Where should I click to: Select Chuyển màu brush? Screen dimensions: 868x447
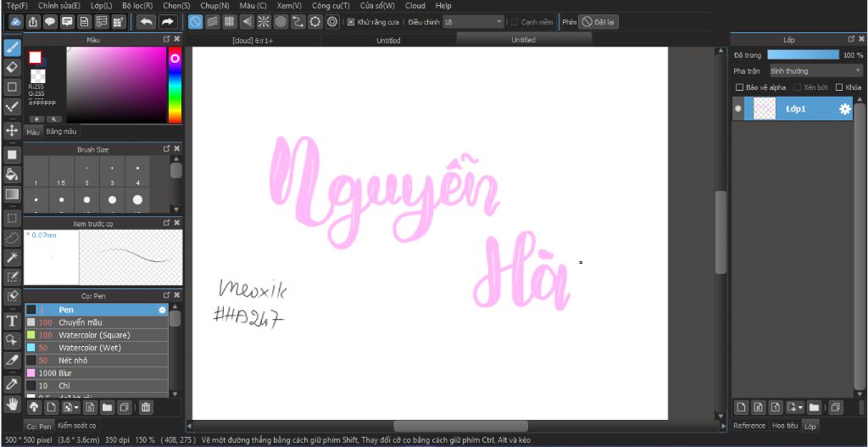[97, 322]
